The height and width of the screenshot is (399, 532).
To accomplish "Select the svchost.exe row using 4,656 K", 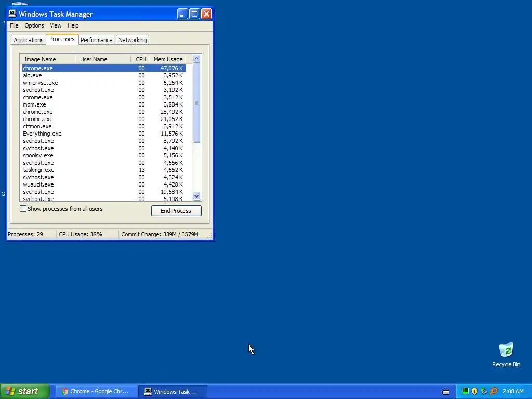I will tap(104, 163).
